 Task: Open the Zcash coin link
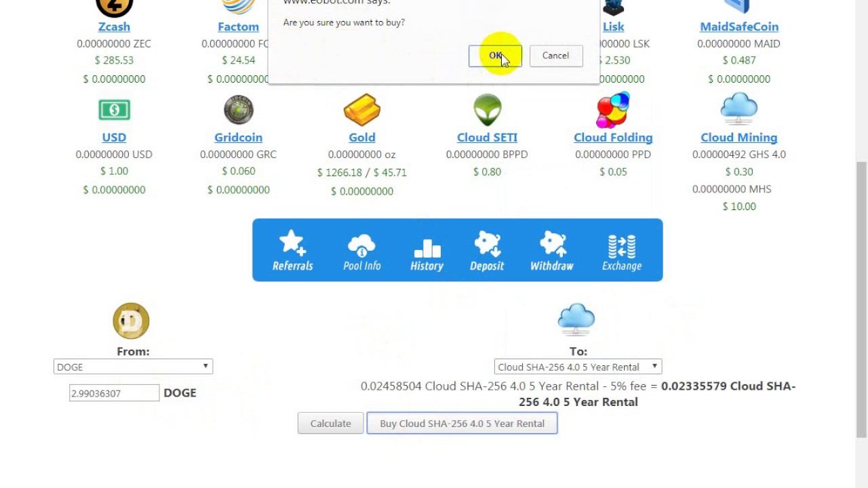pyautogui.click(x=114, y=26)
